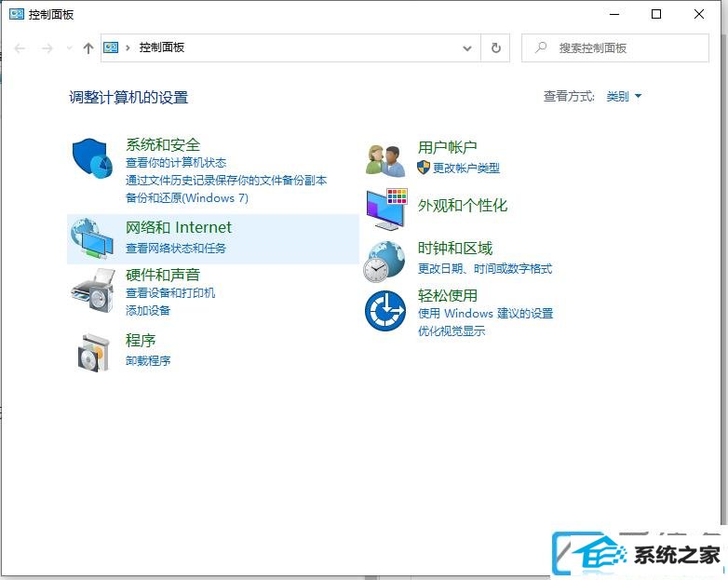Open the Clock and Region globe icon
The image size is (728, 580).
coord(384,262)
